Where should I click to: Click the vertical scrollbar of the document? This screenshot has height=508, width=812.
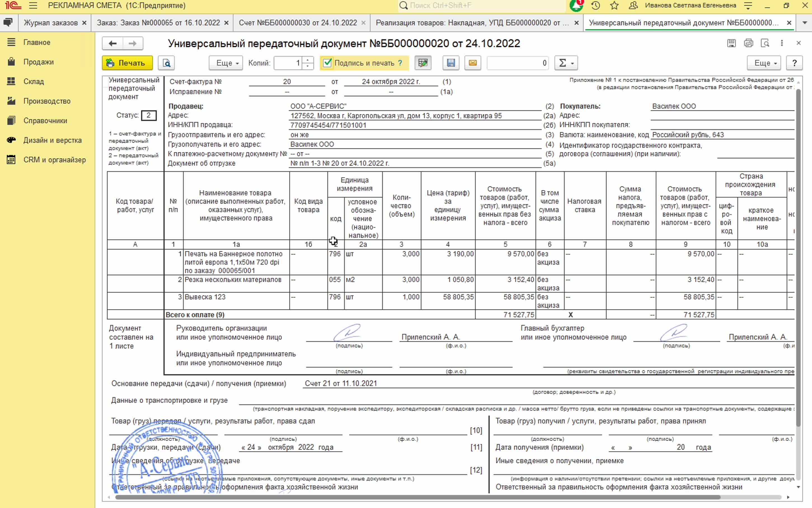798,257
